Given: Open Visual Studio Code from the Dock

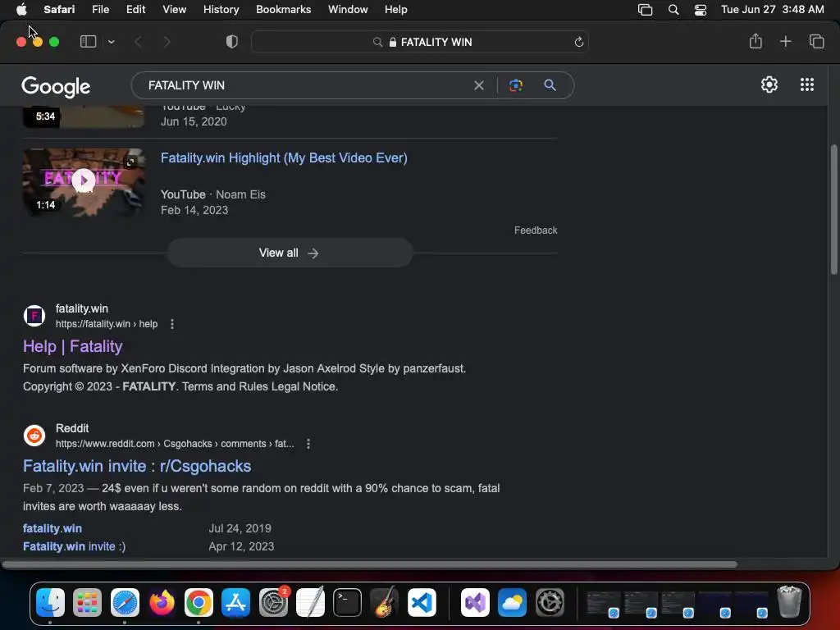Looking at the screenshot, I should (x=422, y=603).
